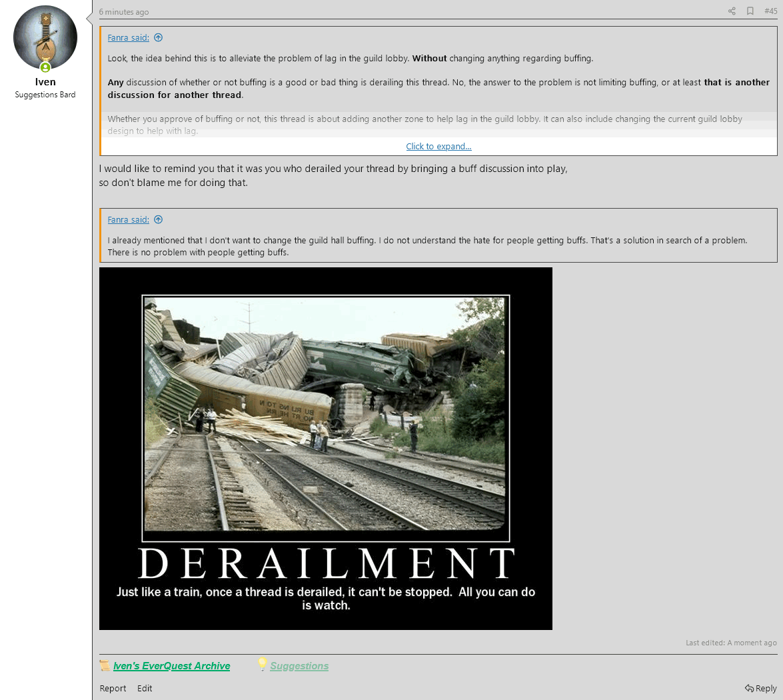This screenshot has width=783, height=700.
Task: Edit this post
Action: click(145, 689)
